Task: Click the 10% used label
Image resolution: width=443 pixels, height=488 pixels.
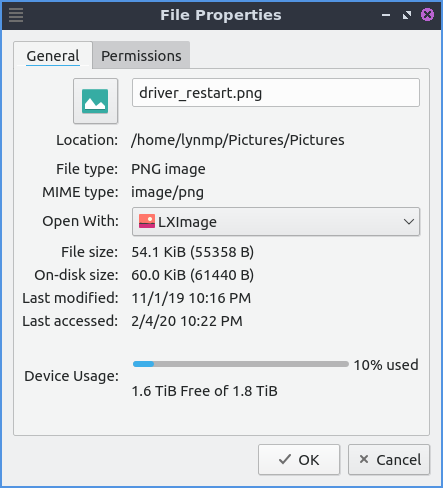Action: point(386,365)
